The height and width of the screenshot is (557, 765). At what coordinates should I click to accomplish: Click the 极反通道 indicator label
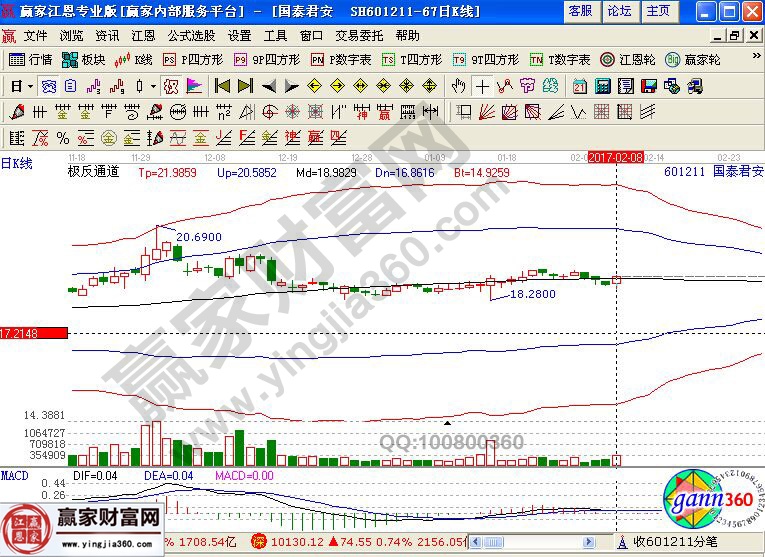coord(93,172)
